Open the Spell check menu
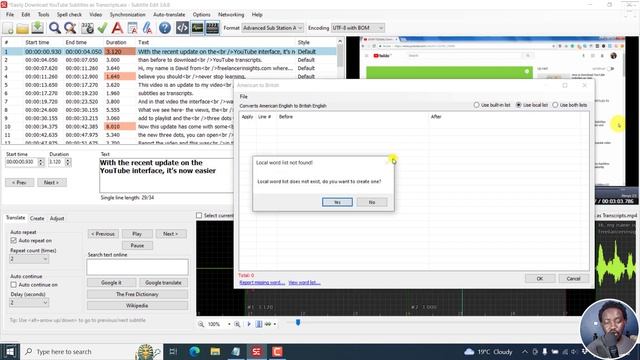 (69, 14)
